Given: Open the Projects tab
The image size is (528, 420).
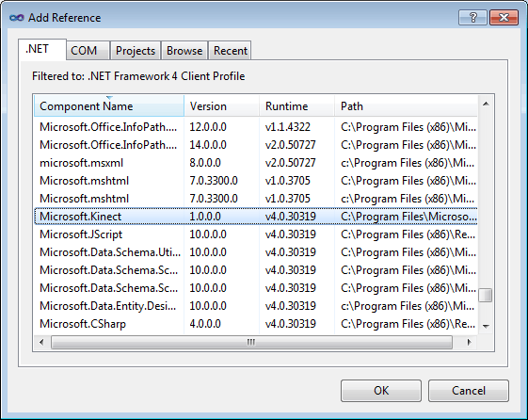Looking at the screenshot, I should coord(136,51).
